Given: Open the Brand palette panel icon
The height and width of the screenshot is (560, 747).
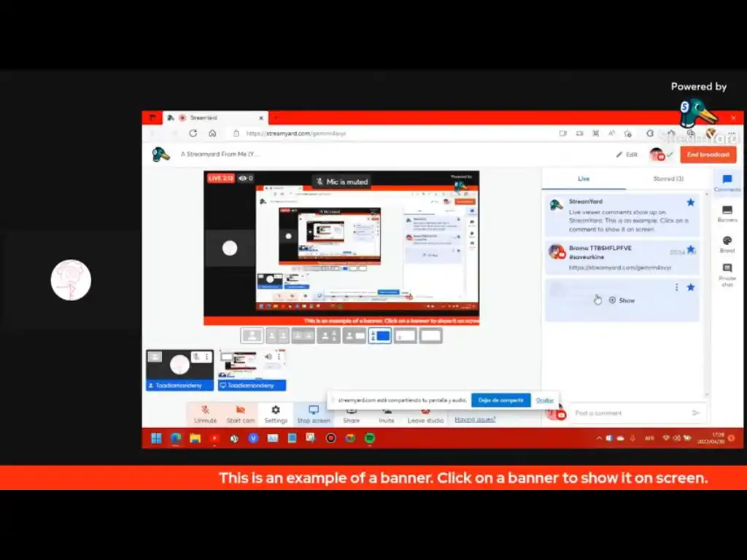Looking at the screenshot, I should [727, 244].
